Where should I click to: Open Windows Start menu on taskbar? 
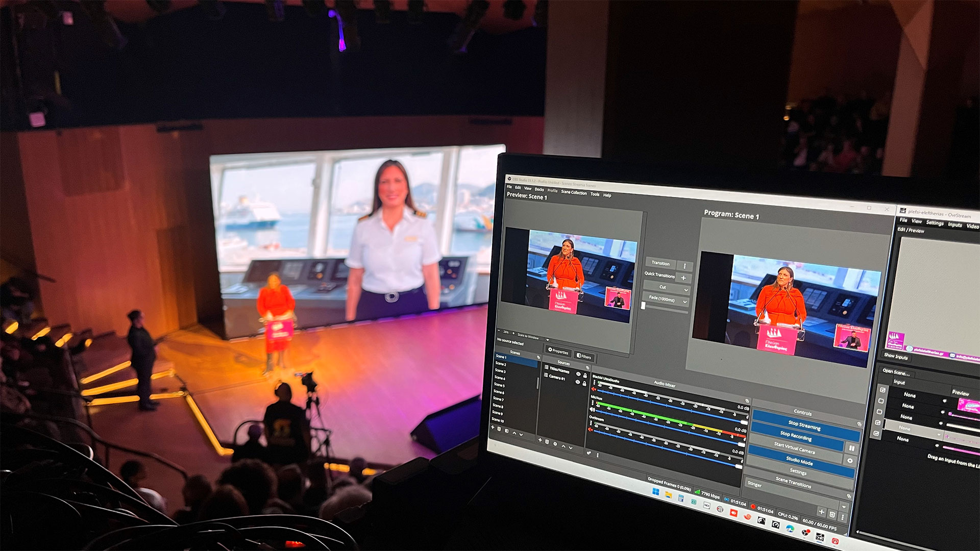(655, 492)
